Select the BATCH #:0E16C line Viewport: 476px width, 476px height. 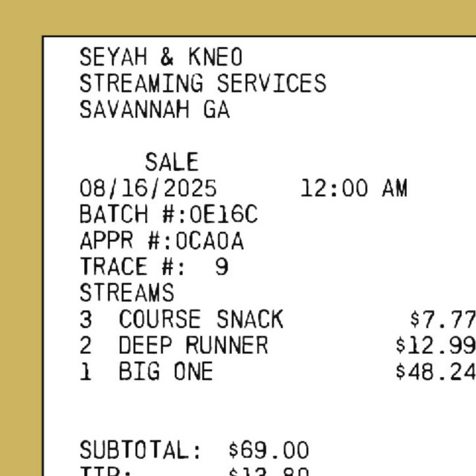(x=168, y=214)
